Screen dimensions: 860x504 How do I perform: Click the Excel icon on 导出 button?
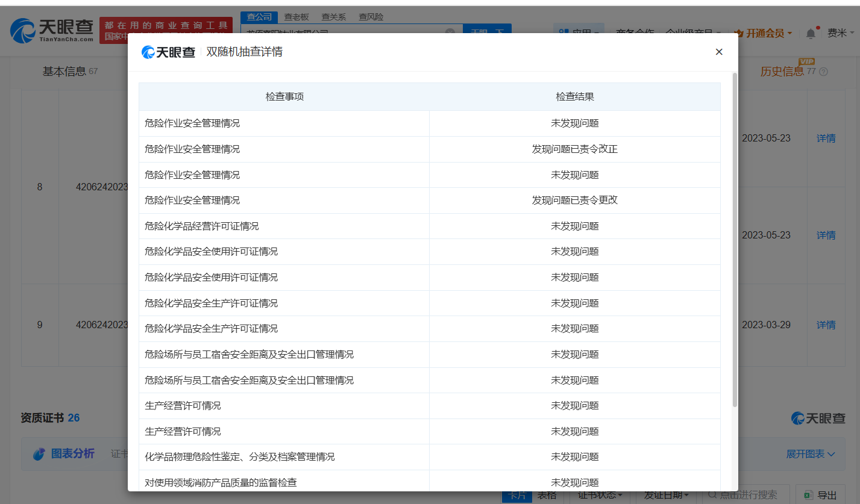(808, 495)
